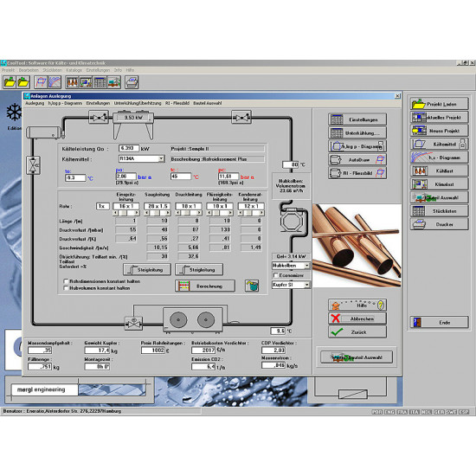Open the log p-h diagram toolbar icon
476x476 pixels.
[x=41, y=82]
